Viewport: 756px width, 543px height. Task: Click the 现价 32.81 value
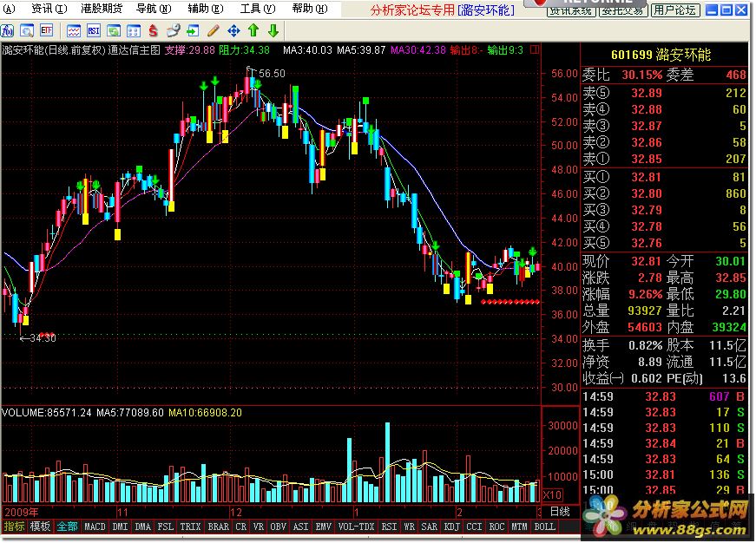646,261
